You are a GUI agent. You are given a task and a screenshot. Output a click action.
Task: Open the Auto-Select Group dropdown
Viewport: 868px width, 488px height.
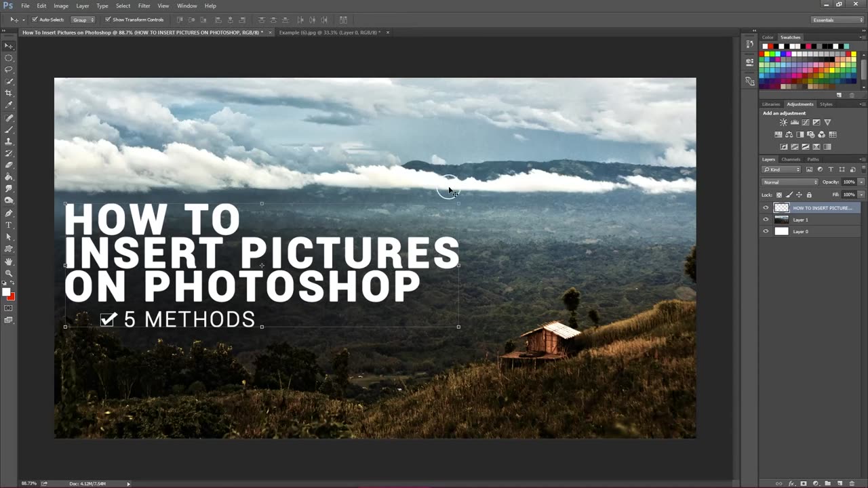[83, 20]
